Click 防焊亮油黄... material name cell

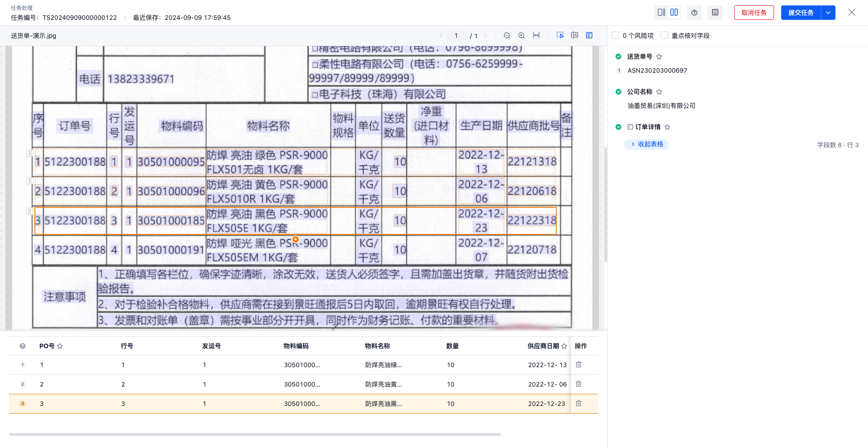383,384
